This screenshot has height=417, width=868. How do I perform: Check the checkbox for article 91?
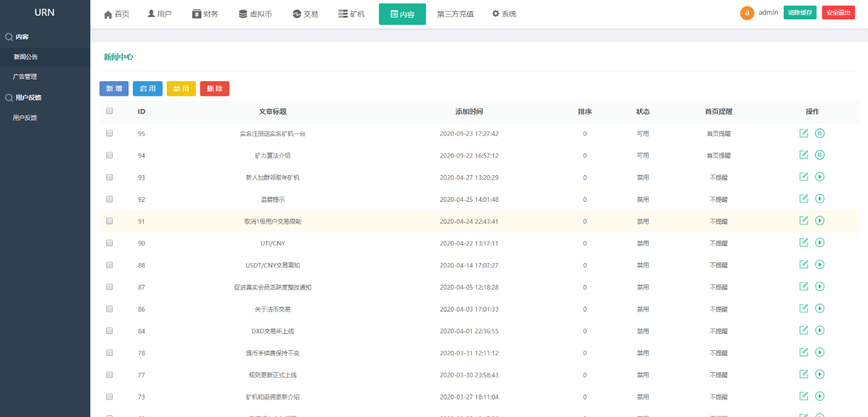(x=109, y=221)
